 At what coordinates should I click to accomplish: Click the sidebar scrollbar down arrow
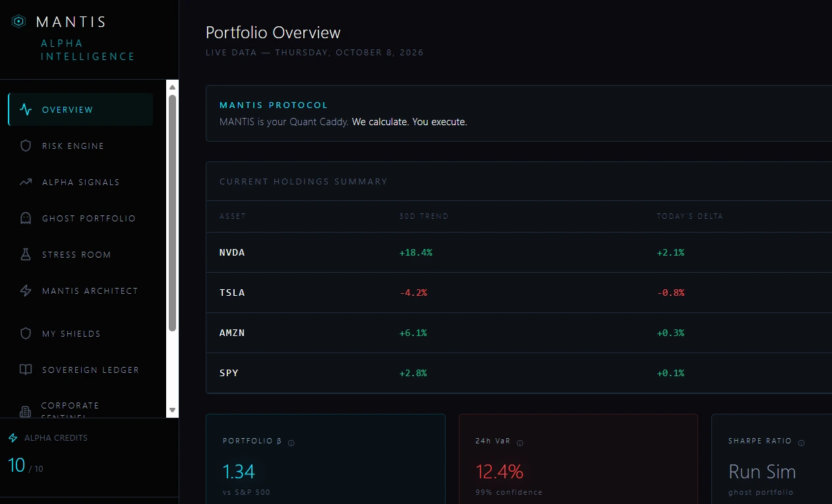point(173,410)
